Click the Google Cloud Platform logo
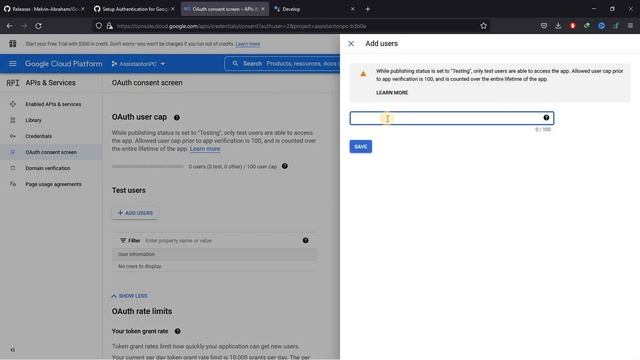640x360 pixels. [64, 64]
